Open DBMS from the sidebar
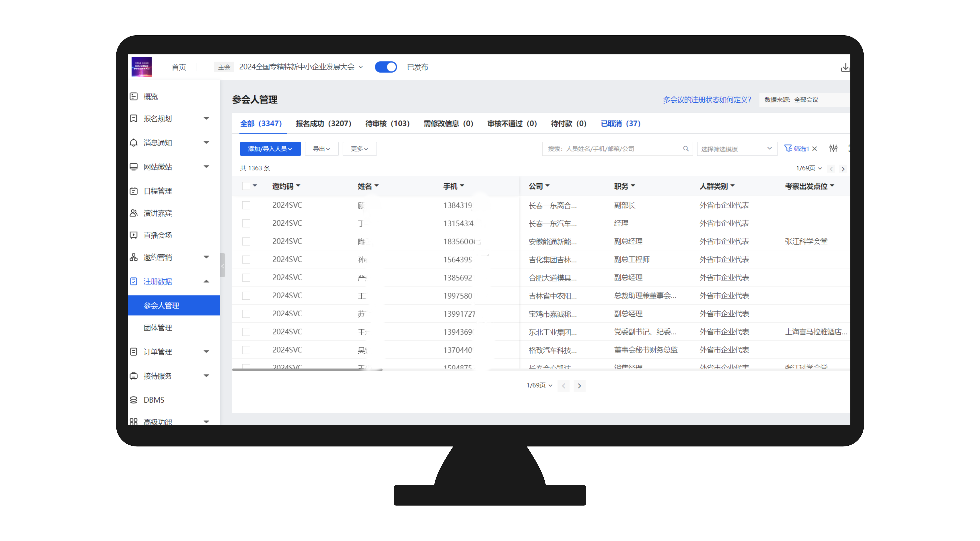The image size is (980, 541). click(x=154, y=400)
